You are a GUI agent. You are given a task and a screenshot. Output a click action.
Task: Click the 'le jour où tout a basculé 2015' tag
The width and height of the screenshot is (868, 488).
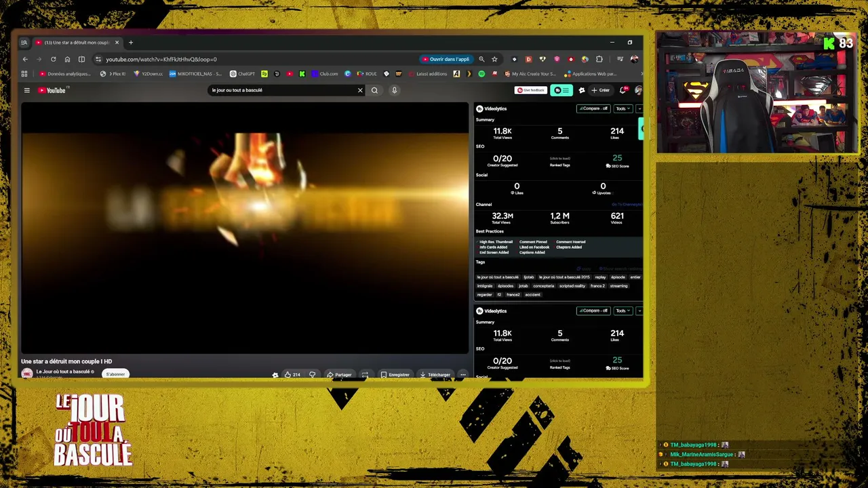[564, 277]
